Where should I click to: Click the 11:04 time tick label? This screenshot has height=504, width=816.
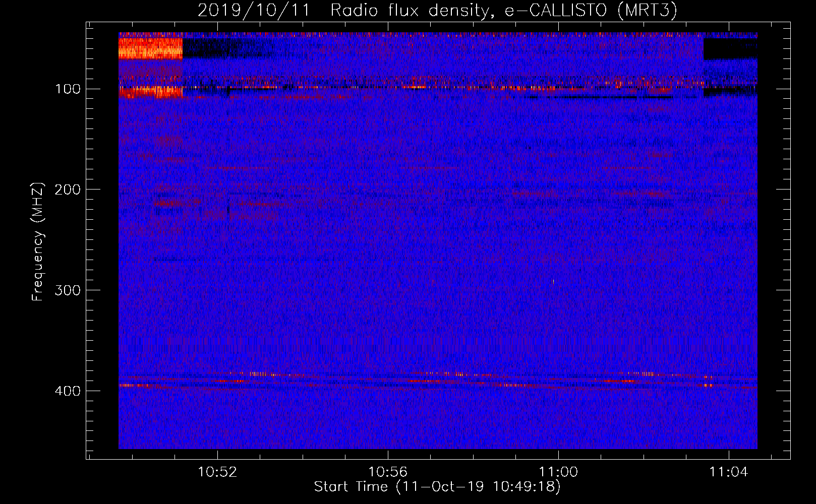pyautogui.click(x=729, y=472)
